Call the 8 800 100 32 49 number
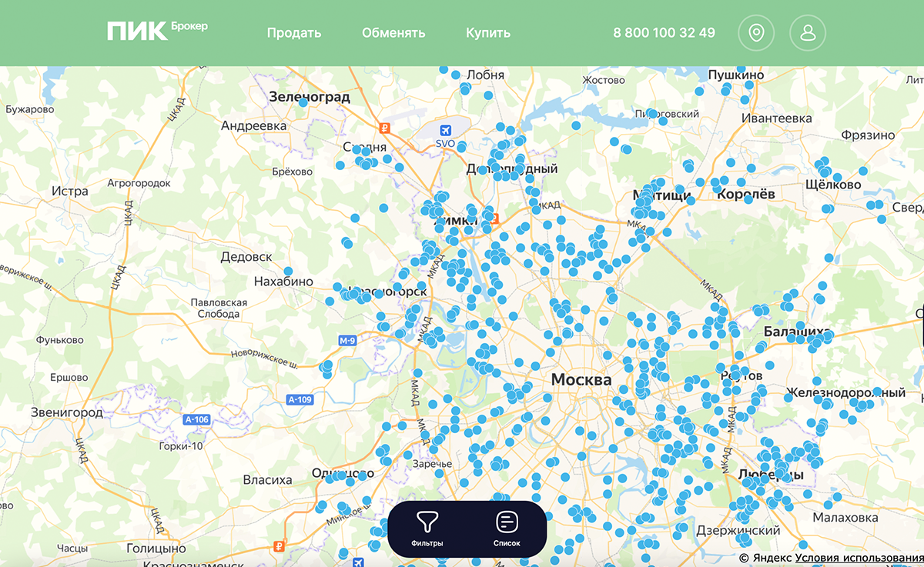Image resolution: width=924 pixels, height=567 pixels. click(x=664, y=33)
